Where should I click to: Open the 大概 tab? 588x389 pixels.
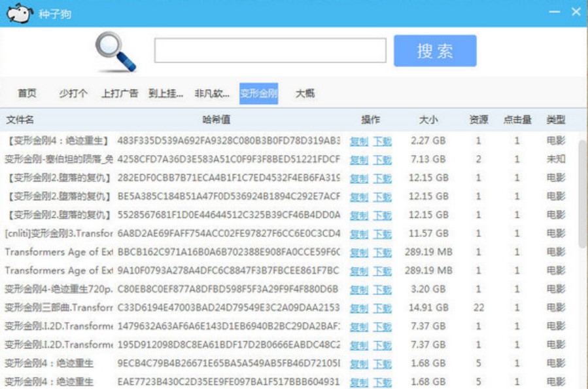pyautogui.click(x=305, y=93)
